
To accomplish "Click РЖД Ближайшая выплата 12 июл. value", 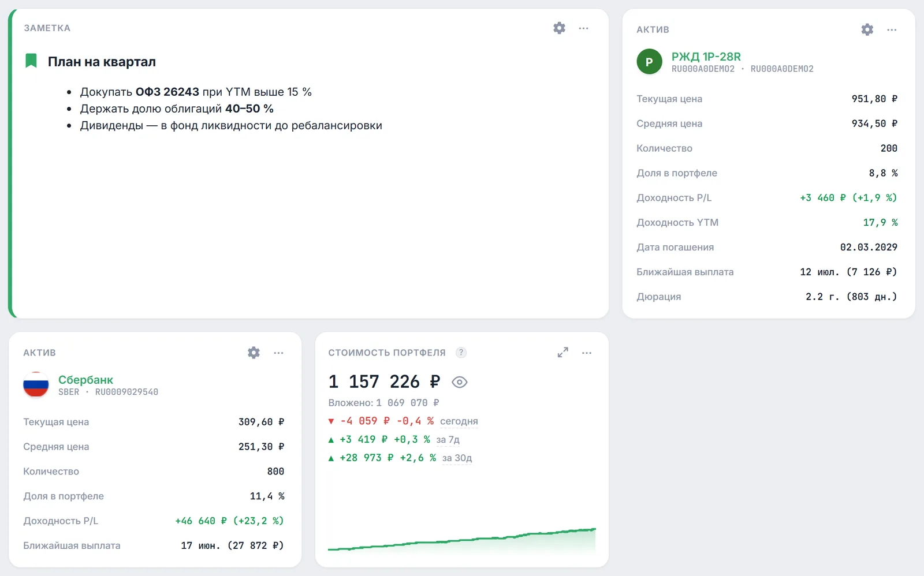I will (x=848, y=272).
